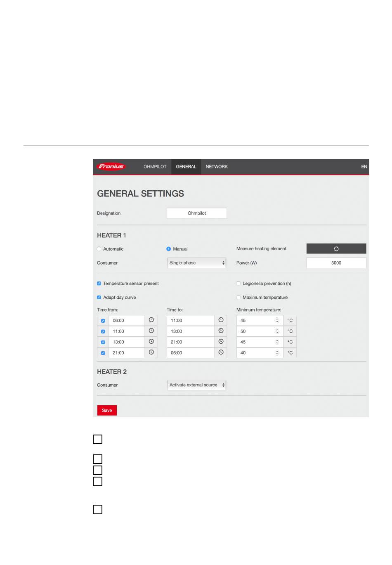Open the Single-phase consumer dropdown

tap(197, 263)
